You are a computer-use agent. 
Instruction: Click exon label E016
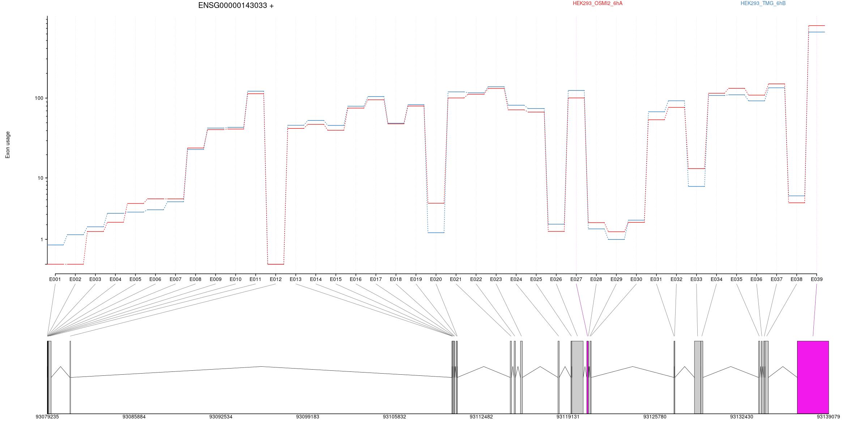point(356,279)
